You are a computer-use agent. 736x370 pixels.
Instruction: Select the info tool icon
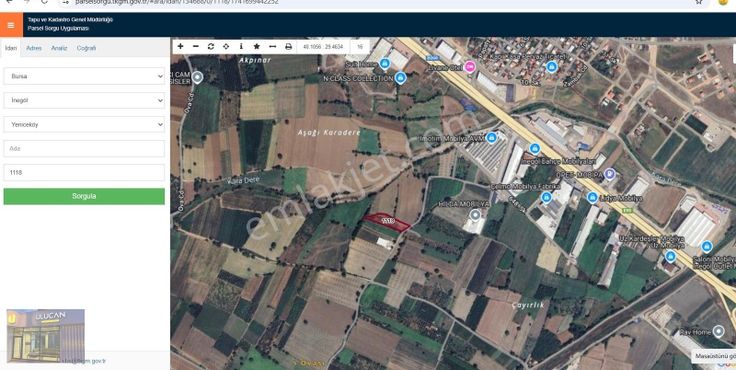tap(241, 46)
